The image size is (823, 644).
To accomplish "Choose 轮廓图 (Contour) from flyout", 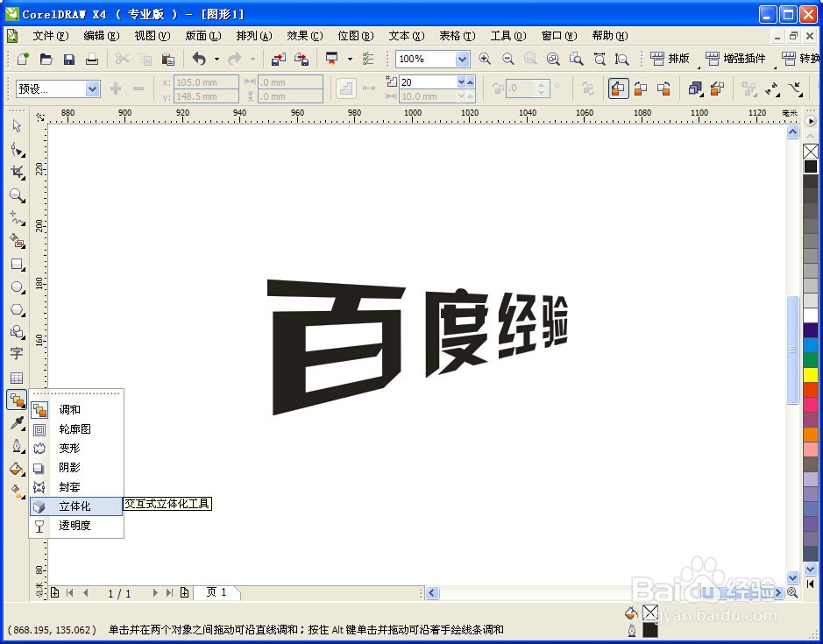I will point(76,429).
